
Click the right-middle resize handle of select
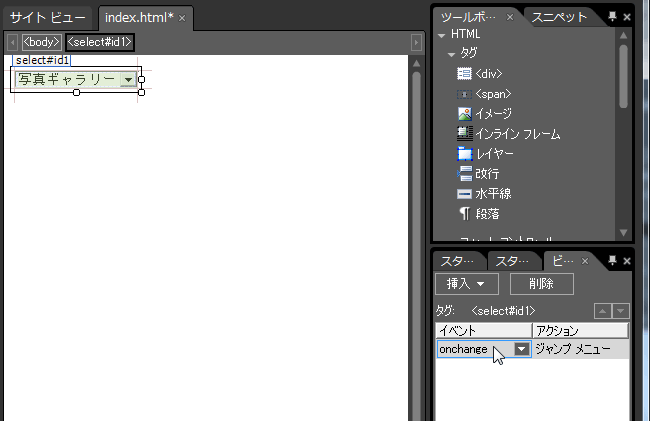(141, 79)
